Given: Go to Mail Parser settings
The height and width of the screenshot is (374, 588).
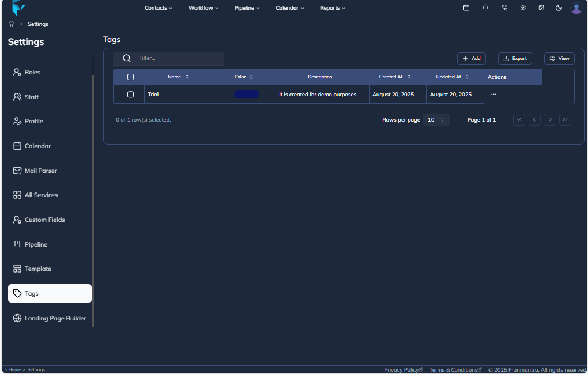Looking at the screenshot, I should tap(40, 171).
